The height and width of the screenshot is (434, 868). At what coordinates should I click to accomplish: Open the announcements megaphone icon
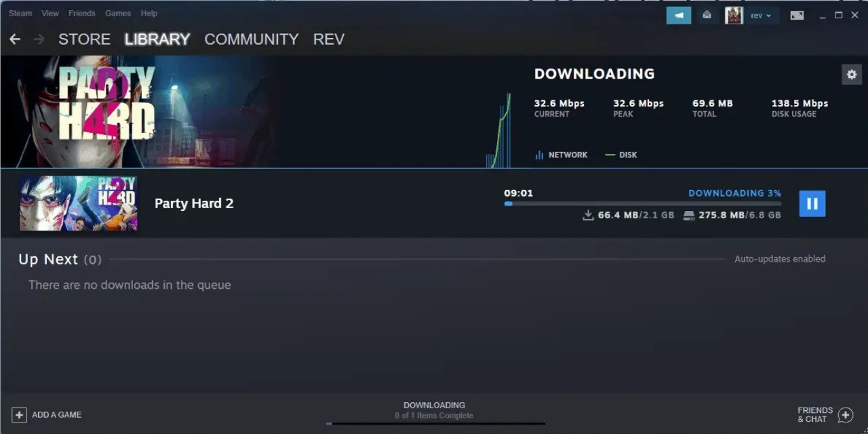pyautogui.click(x=679, y=15)
